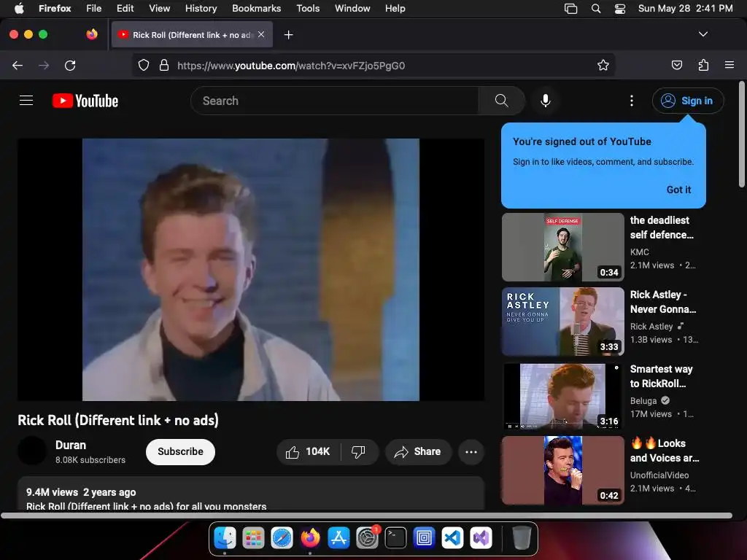Bookmark this page with star icon
This screenshot has height=560, width=747.
(x=603, y=65)
